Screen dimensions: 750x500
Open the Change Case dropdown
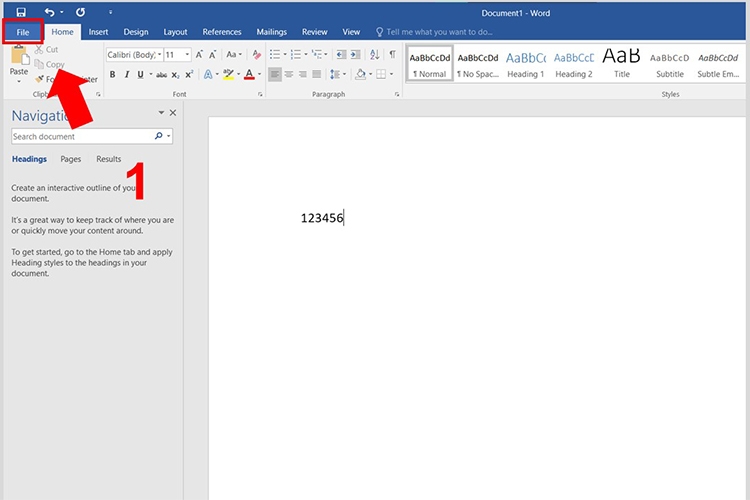tap(233, 55)
